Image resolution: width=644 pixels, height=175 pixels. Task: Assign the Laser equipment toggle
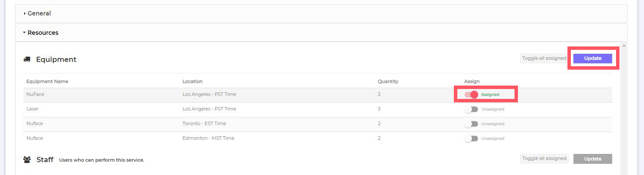tap(471, 109)
